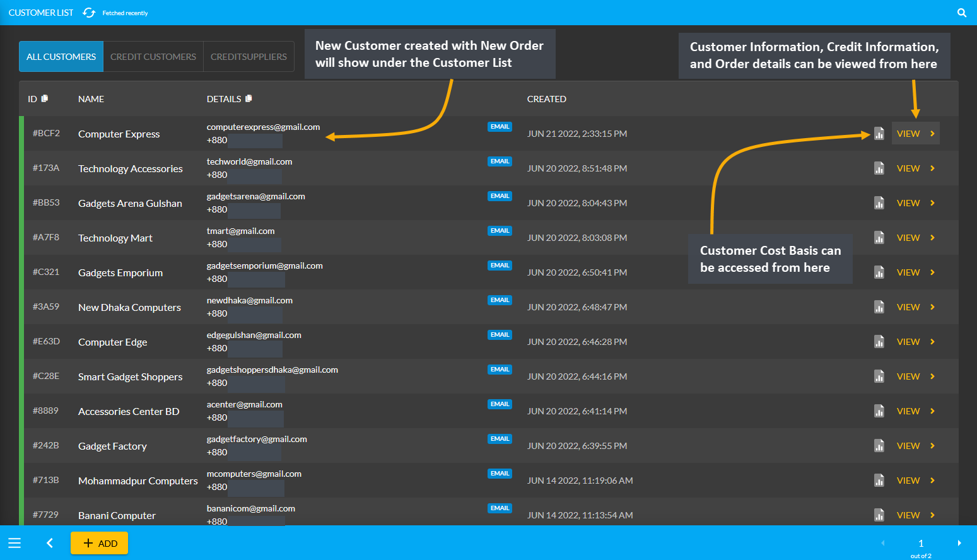Open cost basis report for Gadgets Arena Gulshan

(x=879, y=203)
